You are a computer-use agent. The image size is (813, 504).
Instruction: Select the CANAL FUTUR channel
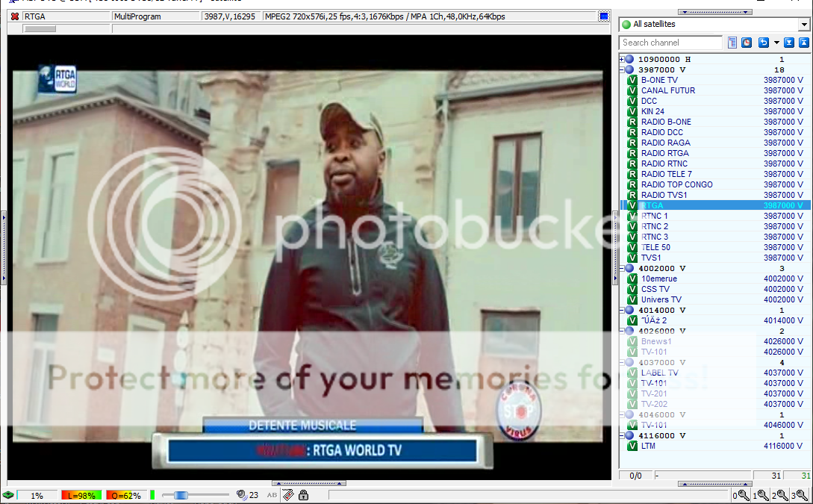[667, 90]
